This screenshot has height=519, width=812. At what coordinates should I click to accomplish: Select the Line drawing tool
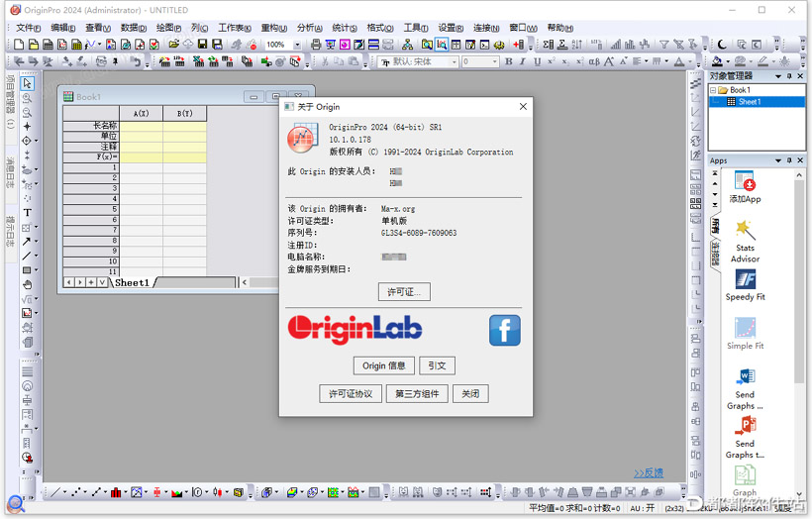27,256
